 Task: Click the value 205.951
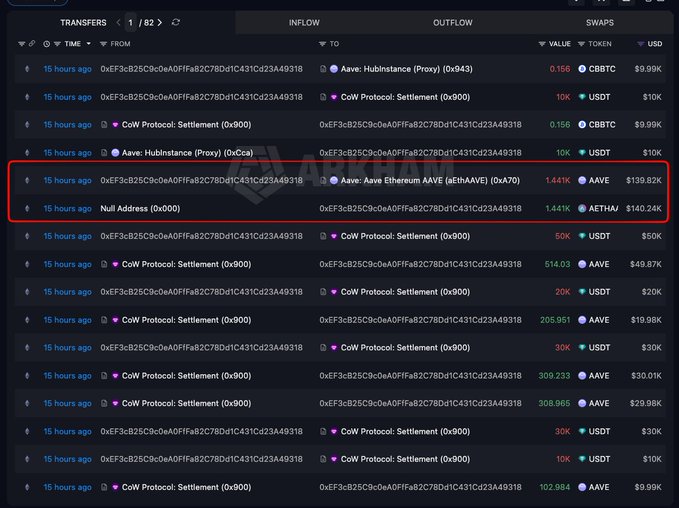(555, 320)
